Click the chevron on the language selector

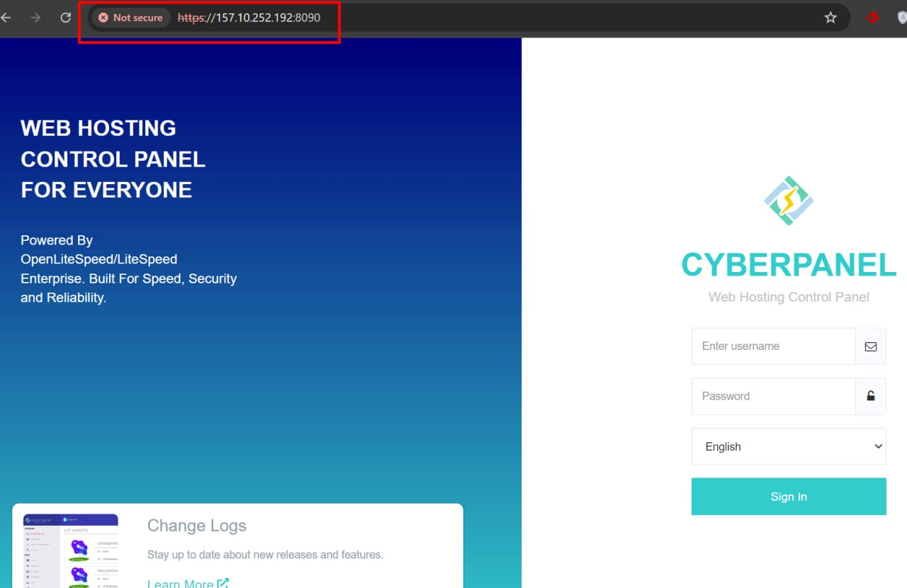click(877, 446)
